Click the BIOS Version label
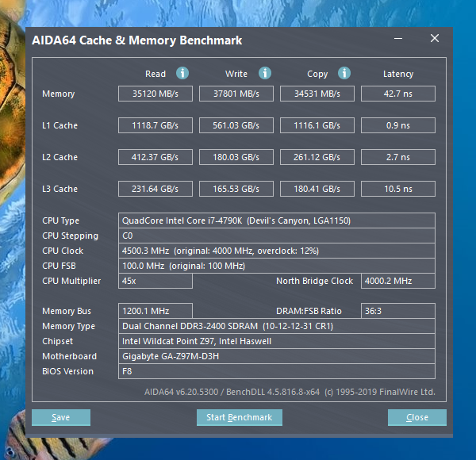This screenshot has width=476, height=460. (x=67, y=371)
